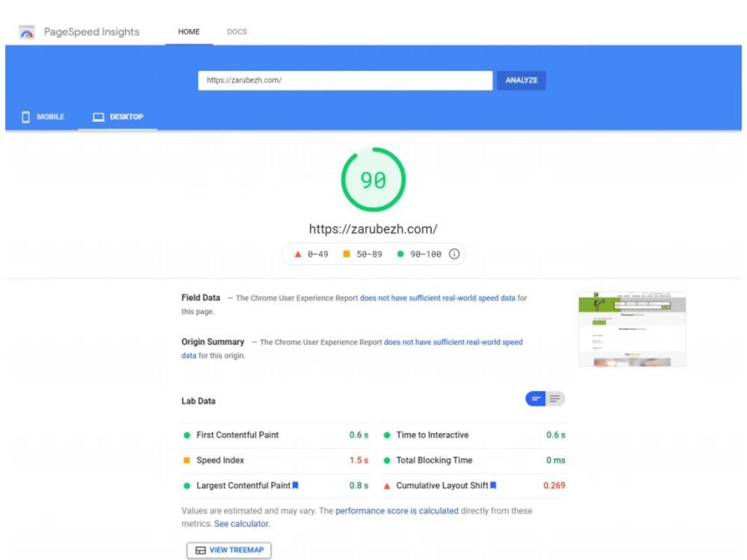Click the Speed Index value '1.5 s'
Screen dimensions: 747x560
tap(359, 461)
